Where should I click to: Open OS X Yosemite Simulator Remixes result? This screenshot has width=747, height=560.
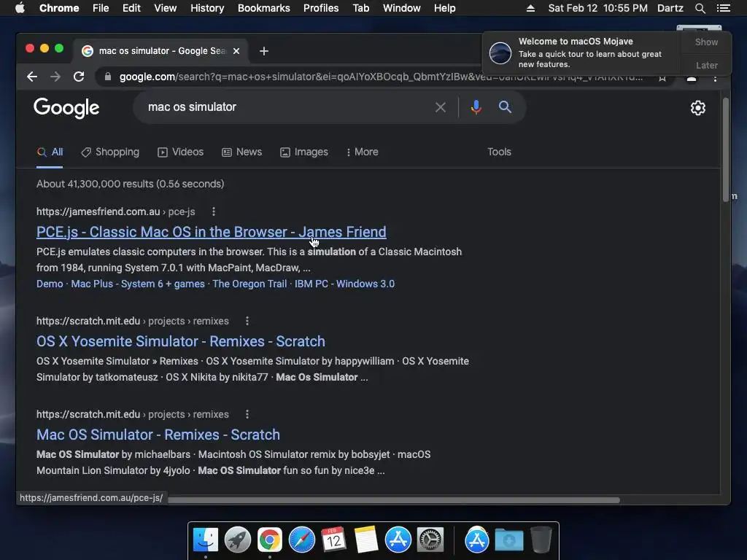(x=181, y=341)
